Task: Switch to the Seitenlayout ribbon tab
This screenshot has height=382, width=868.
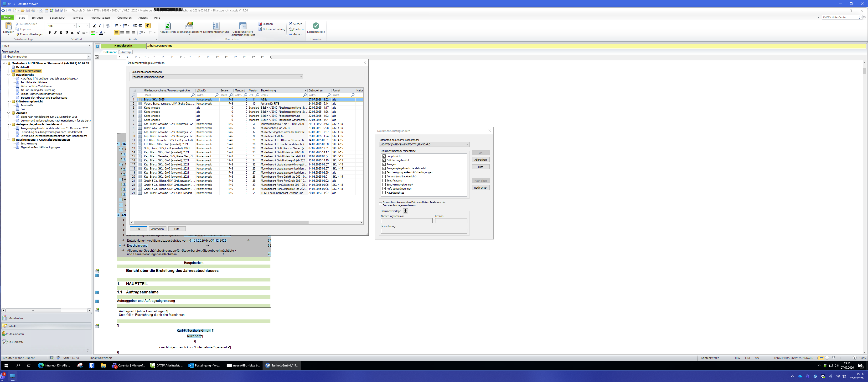Action: point(58,17)
